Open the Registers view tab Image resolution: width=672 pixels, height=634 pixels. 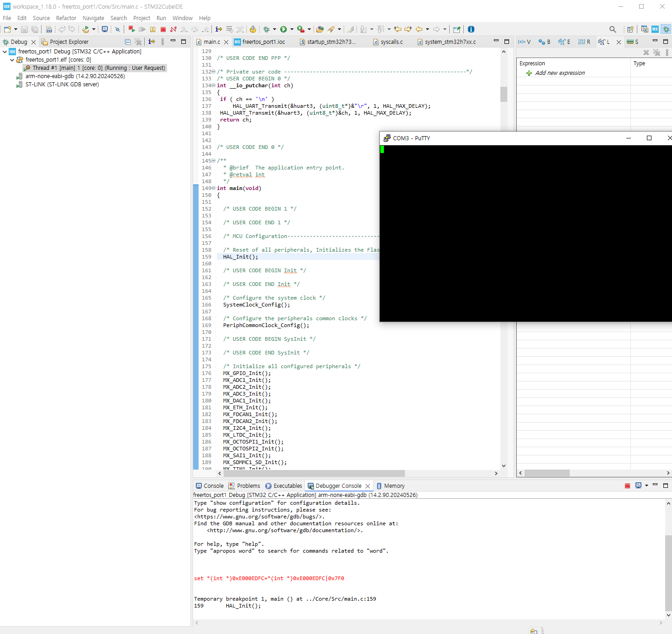(x=584, y=42)
